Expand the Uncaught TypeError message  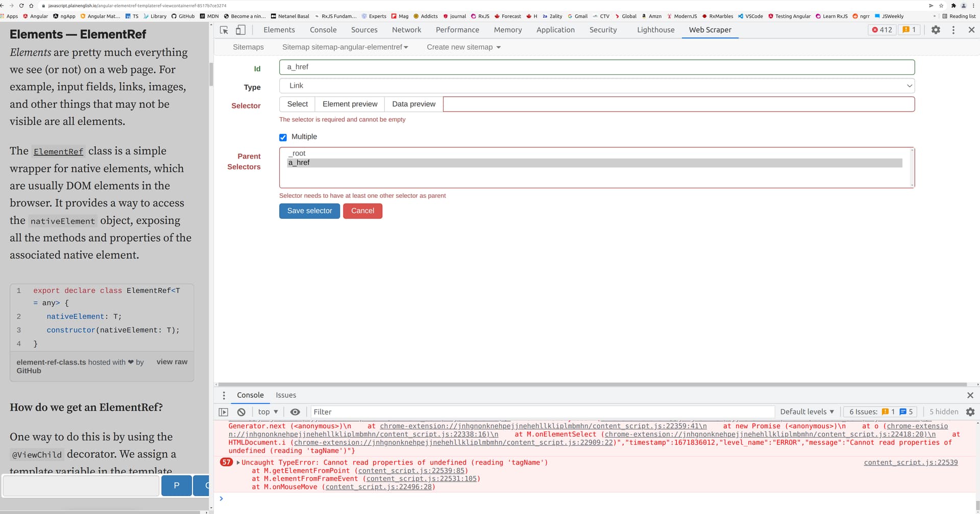point(238,463)
